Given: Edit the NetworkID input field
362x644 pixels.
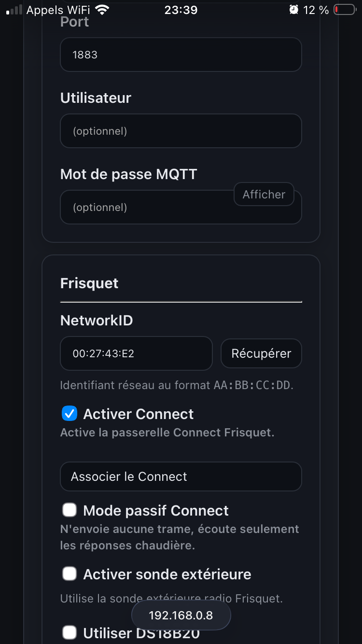Looking at the screenshot, I should click(136, 353).
